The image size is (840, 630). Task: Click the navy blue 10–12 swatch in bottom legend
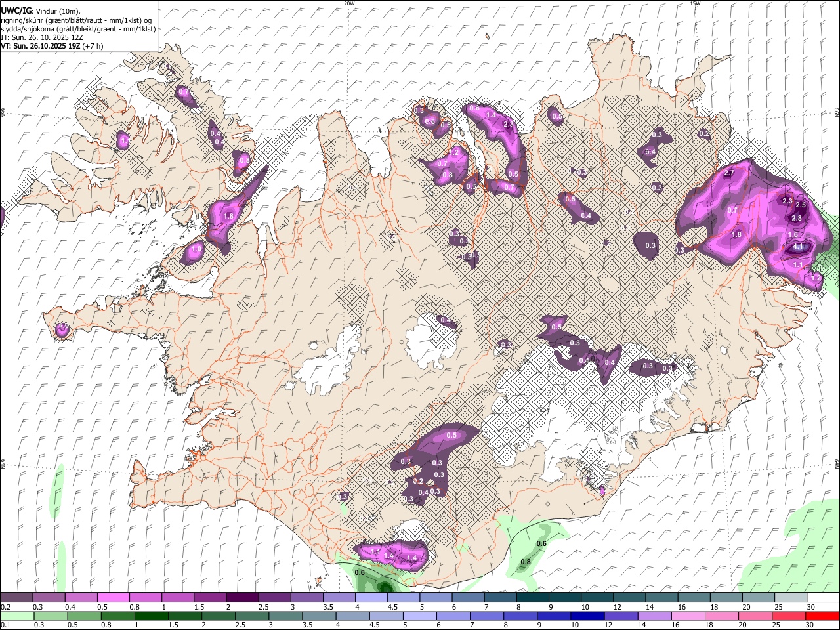pyautogui.click(x=587, y=616)
